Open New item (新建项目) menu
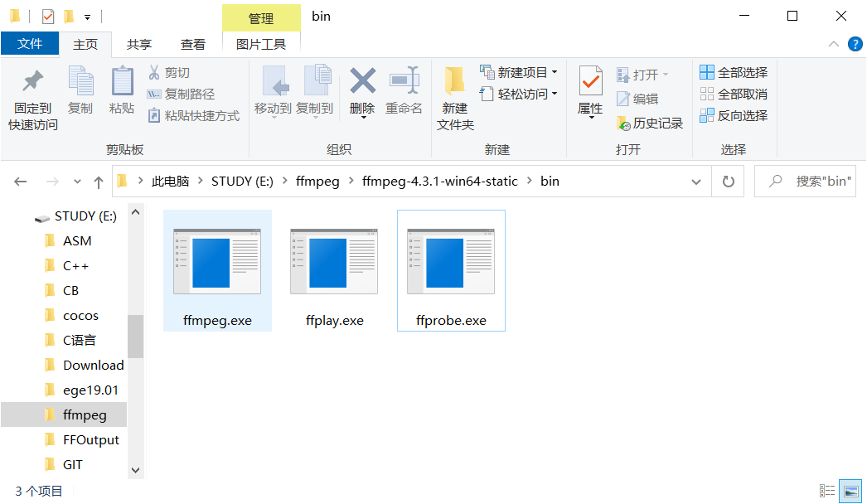 pos(519,72)
